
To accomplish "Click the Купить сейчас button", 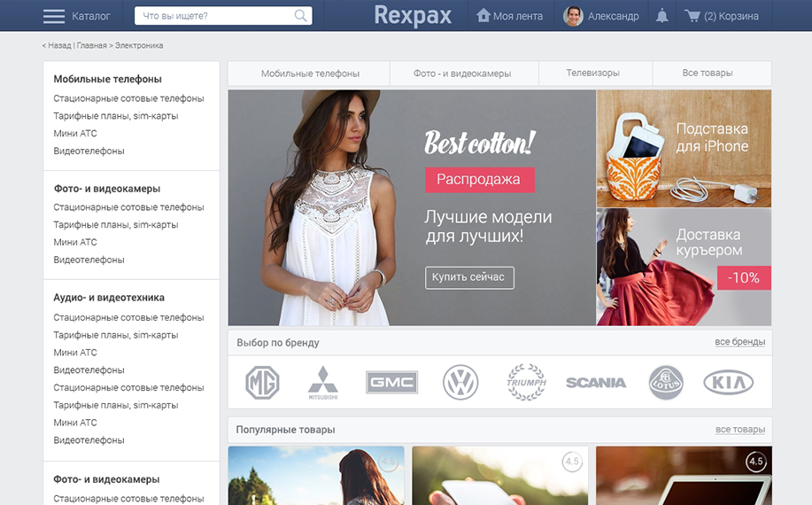I will [469, 277].
